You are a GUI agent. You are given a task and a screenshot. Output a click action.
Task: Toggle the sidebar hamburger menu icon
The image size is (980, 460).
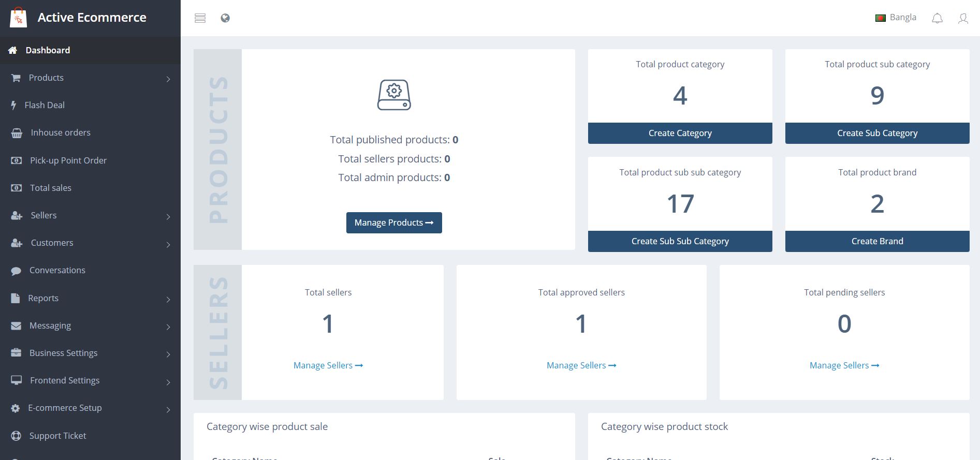coord(200,18)
